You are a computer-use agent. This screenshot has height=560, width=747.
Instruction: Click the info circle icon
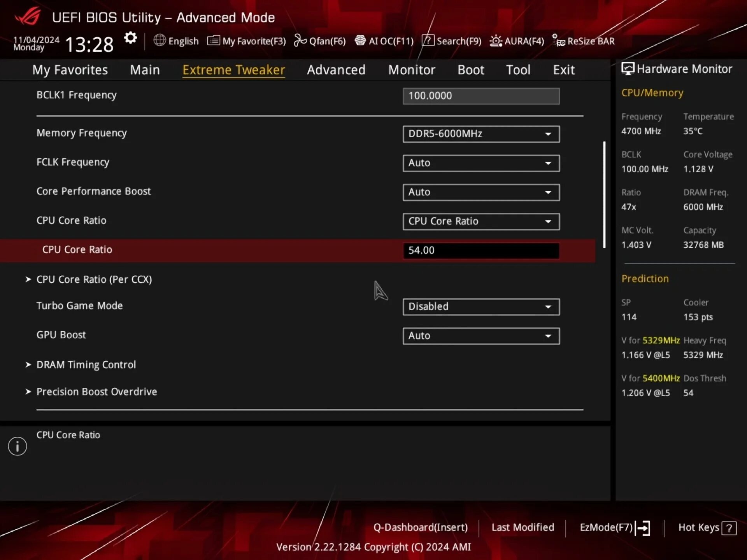point(18,446)
